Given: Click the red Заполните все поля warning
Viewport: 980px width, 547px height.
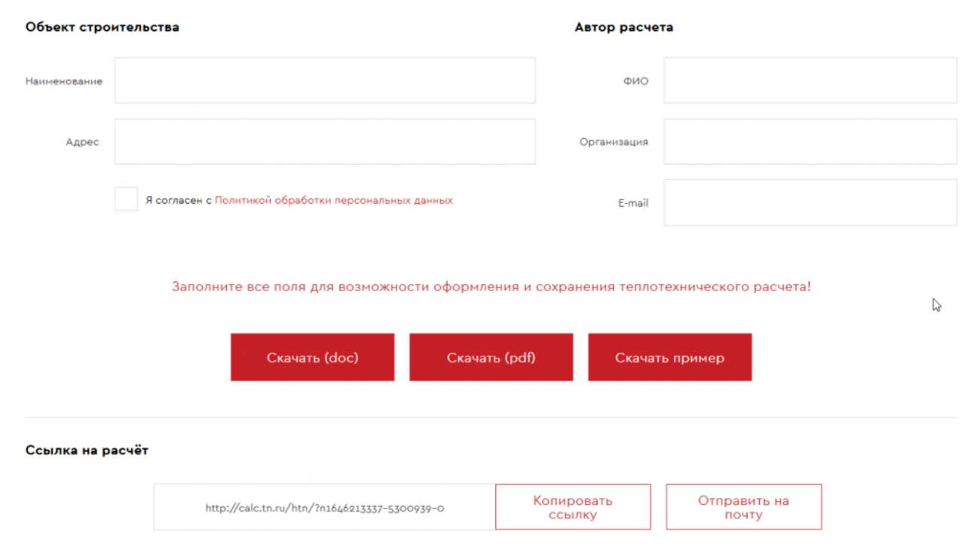Looking at the screenshot, I should (492, 287).
